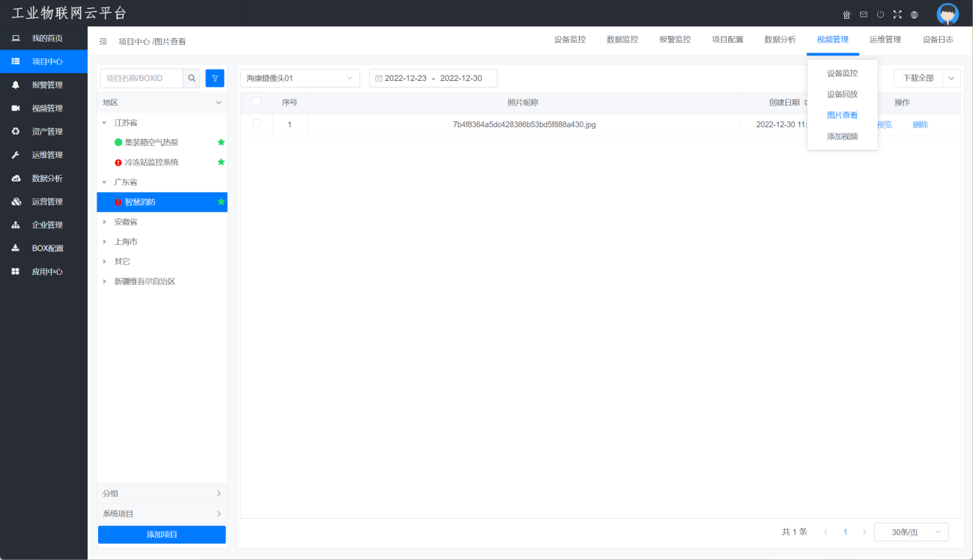This screenshot has height=560, width=973.
Task: Click the grid icon beside 应用中心
Action: pos(16,272)
